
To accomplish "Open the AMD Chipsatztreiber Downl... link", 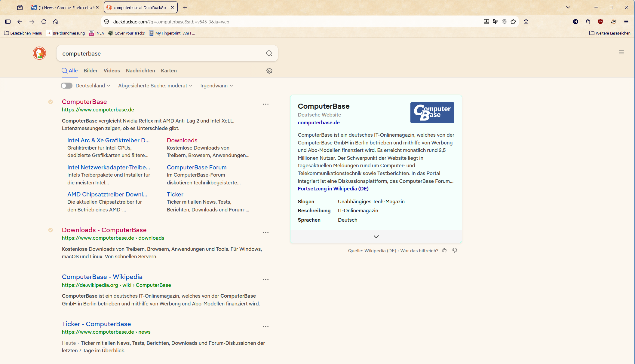I will tap(107, 194).
